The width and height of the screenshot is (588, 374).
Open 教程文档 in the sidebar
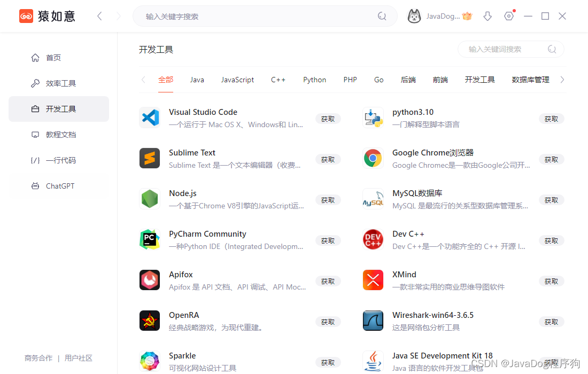point(59,135)
